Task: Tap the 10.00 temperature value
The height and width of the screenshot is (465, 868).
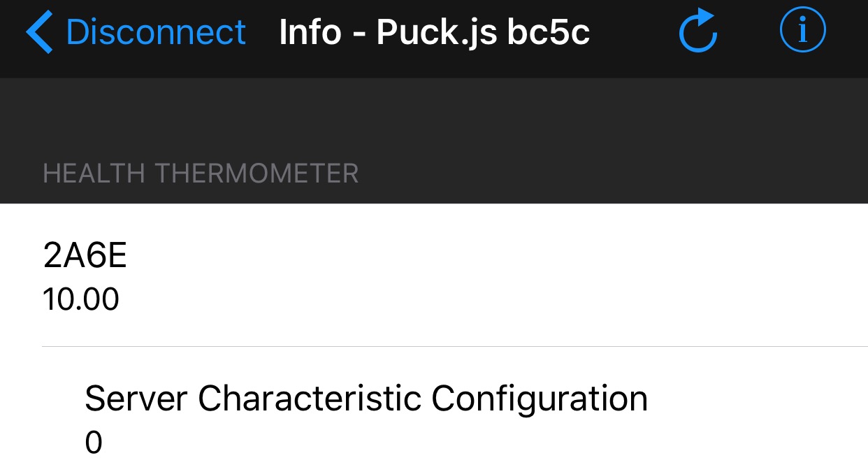Action: 81,299
